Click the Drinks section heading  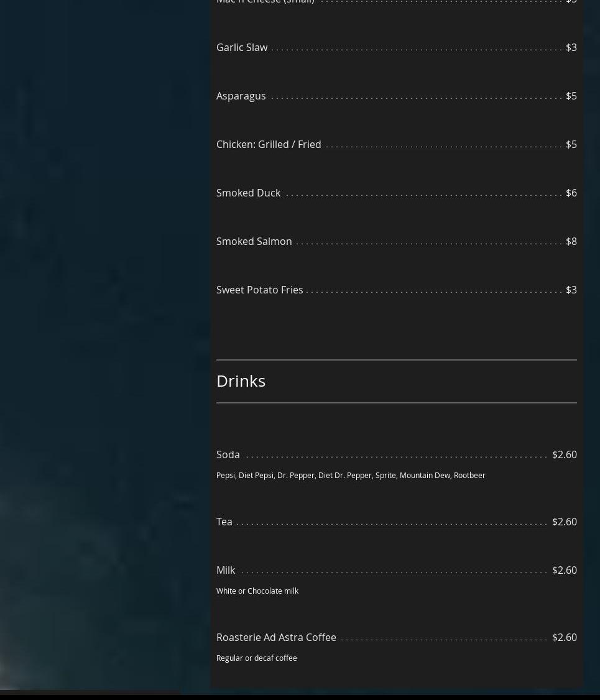(241, 380)
